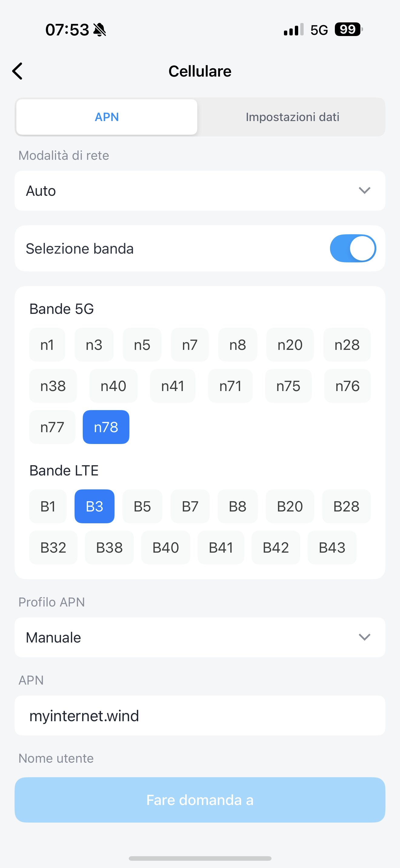Image resolution: width=400 pixels, height=868 pixels.
Task: Deselect the n78 5G band
Action: pyautogui.click(x=106, y=427)
